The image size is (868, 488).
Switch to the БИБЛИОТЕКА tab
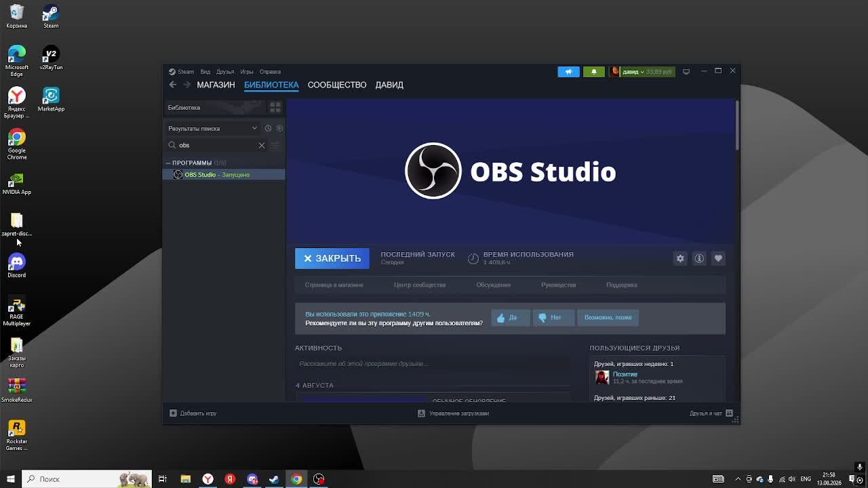tap(271, 85)
